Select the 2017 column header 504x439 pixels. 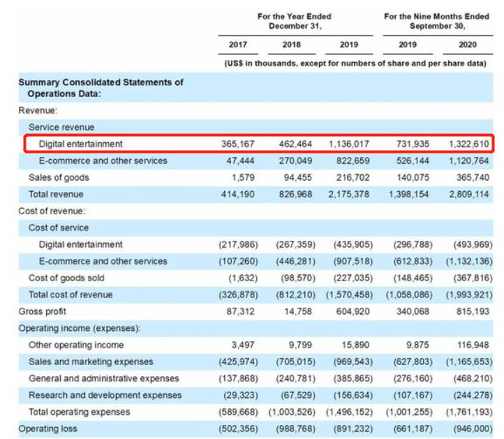pyautogui.click(x=238, y=45)
